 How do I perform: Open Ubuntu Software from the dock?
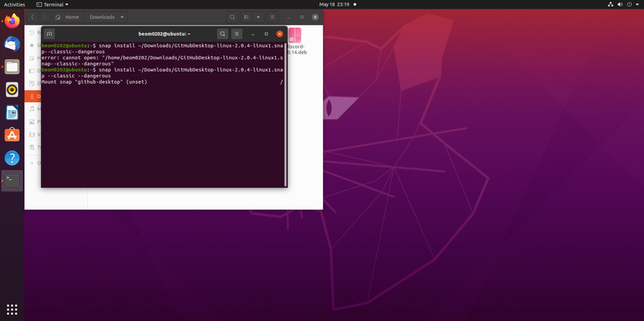12,135
